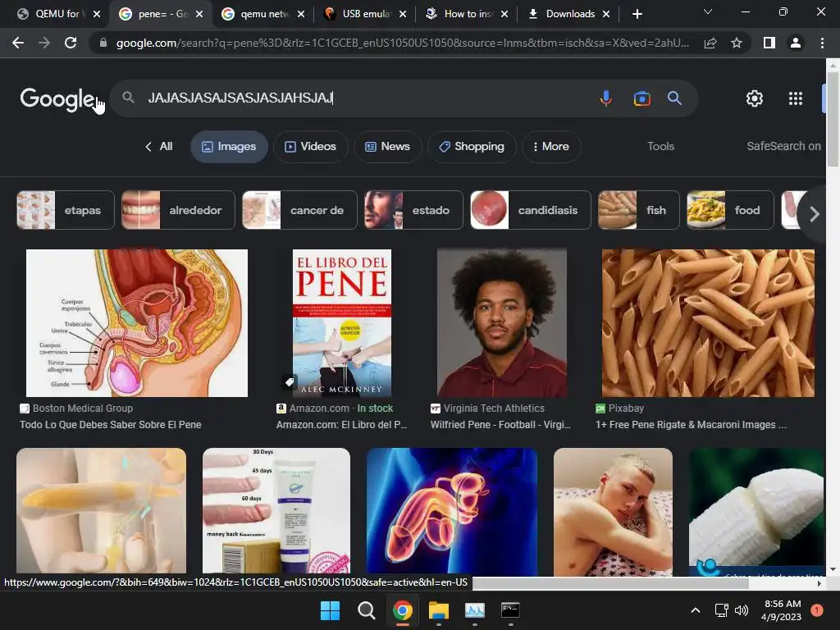Open the network icon in system tray

pos(722,610)
